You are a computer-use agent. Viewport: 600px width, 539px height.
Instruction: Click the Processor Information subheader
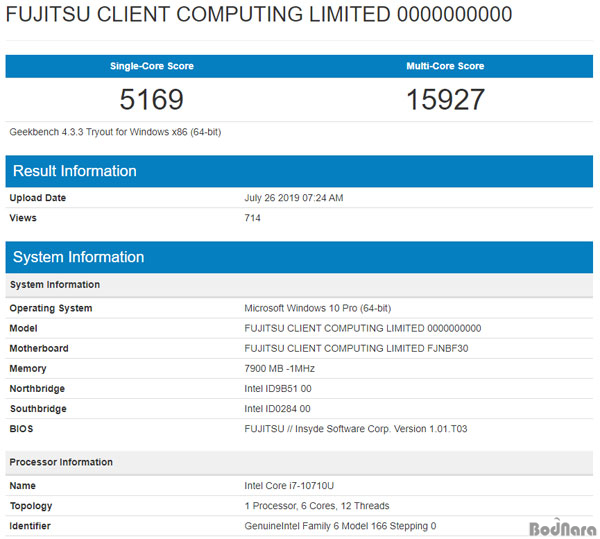pos(299,462)
